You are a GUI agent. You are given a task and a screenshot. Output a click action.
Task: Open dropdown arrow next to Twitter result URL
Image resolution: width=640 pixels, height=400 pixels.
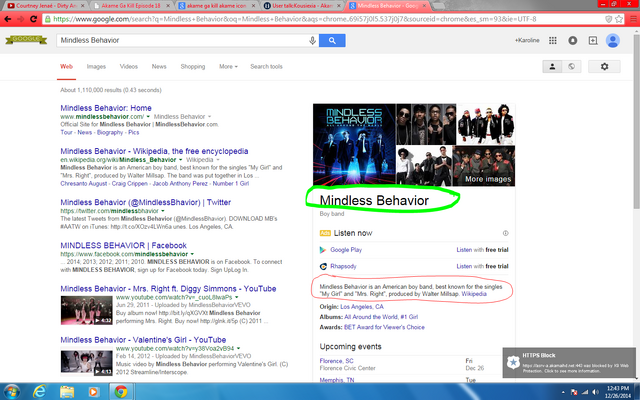click(162, 211)
